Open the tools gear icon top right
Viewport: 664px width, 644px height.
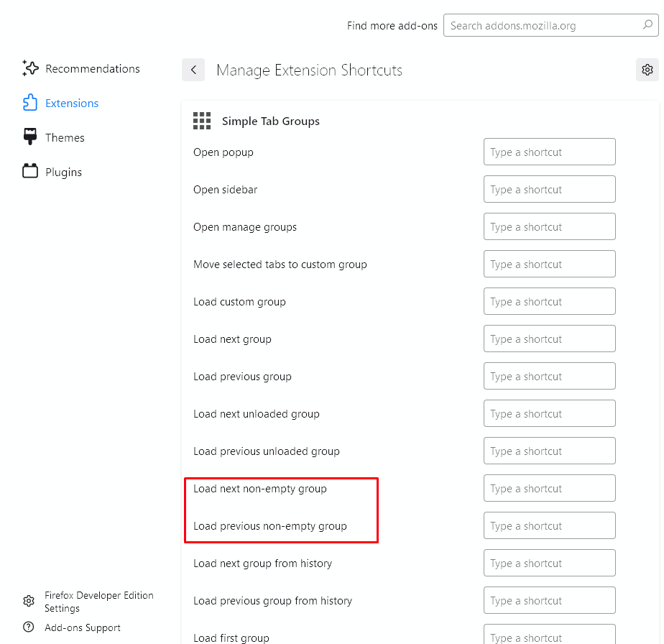tap(647, 70)
